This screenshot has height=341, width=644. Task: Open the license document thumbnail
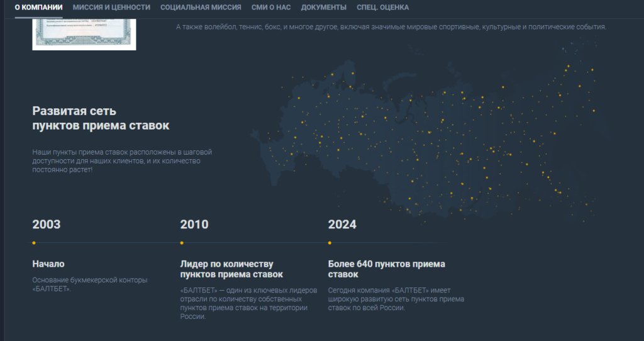click(x=84, y=35)
